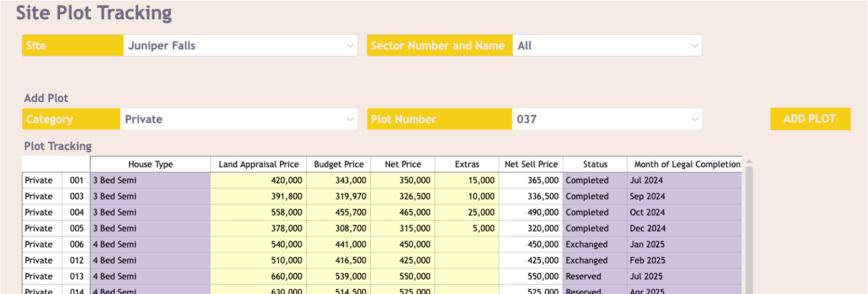Viewport: 868px width, 294px height.
Task: Select Net Sell Price 365,000 cell
Action: (531, 180)
